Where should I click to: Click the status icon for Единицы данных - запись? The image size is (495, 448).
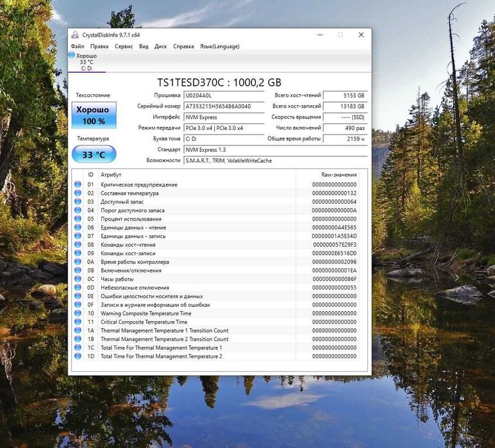[78, 236]
